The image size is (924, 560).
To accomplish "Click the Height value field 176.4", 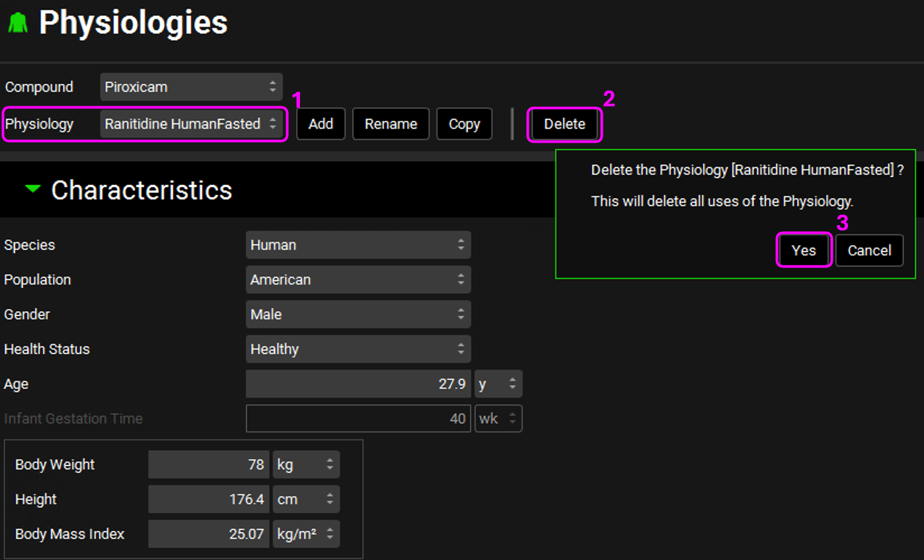I will [208, 500].
